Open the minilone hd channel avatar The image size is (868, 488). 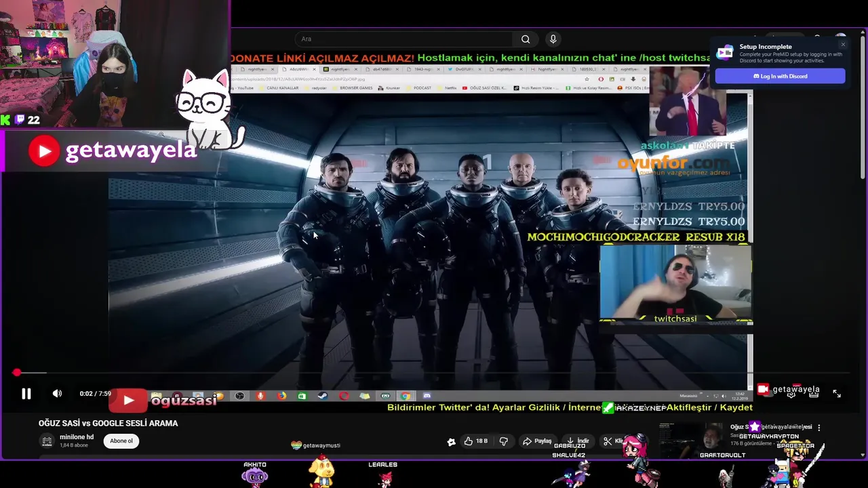(47, 441)
